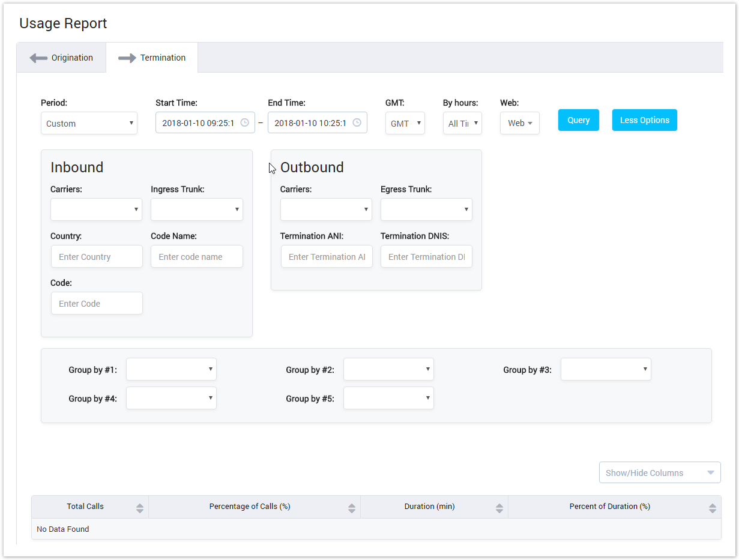Sort by Percent of Duration column arrows
The height and width of the screenshot is (560, 739).
[712, 508]
